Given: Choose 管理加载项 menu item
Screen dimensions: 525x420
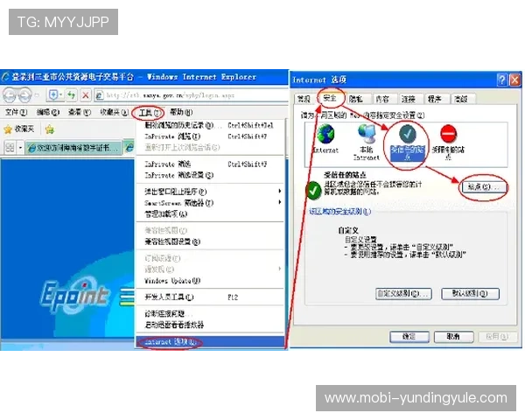Looking at the screenshot, I should pyautogui.click(x=211, y=214).
